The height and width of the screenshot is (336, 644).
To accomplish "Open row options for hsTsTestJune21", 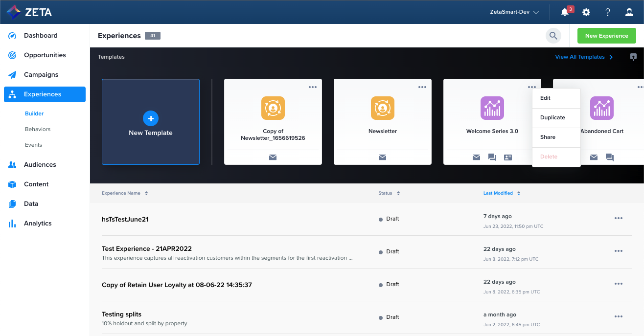I will [x=619, y=218].
